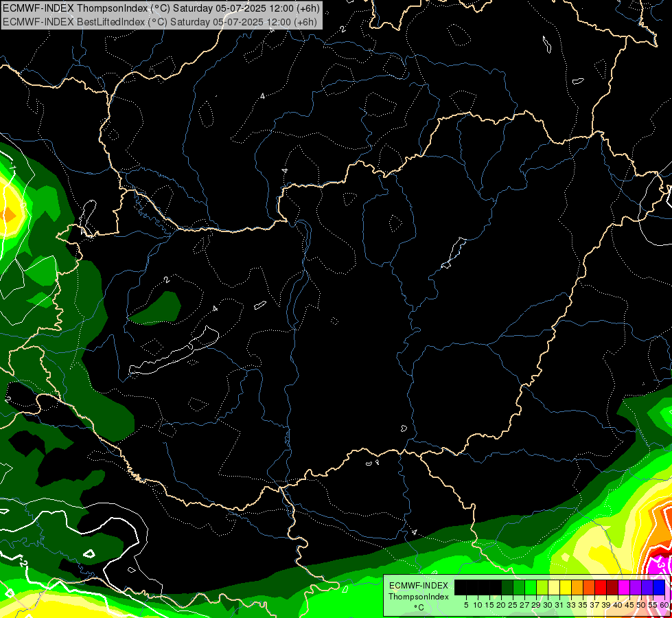Click legend tick value '31'
This screenshot has width=672, height=618.
coord(559,605)
